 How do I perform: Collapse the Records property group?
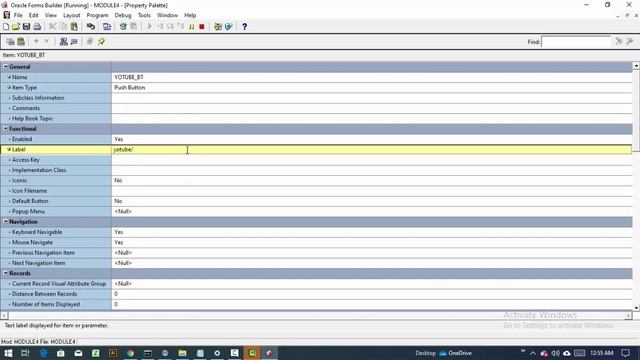[x=6, y=273]
